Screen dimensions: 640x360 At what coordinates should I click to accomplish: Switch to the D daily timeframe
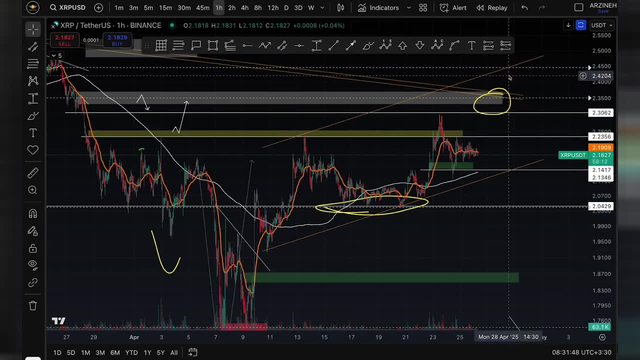[x=286, y=8]
